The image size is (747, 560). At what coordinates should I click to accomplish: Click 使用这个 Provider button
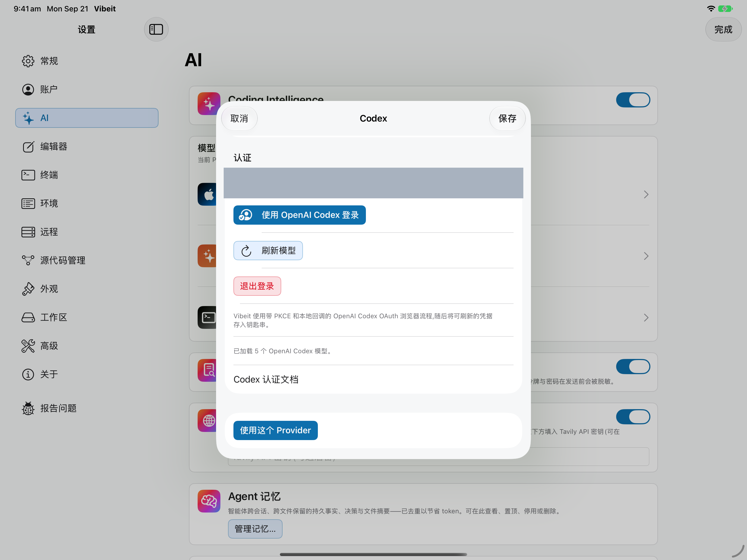(x=275, y=430)
